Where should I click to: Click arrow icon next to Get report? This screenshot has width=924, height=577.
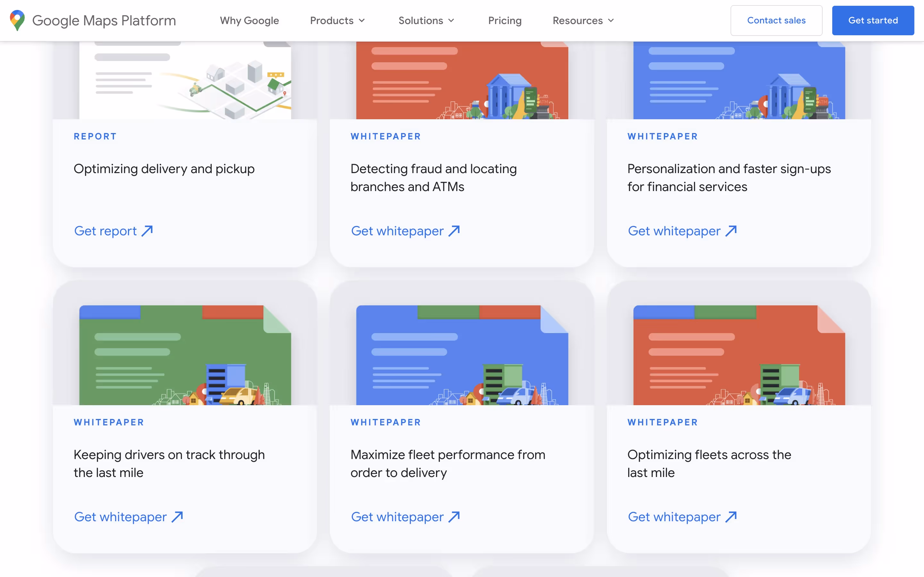tap(147, 231)
